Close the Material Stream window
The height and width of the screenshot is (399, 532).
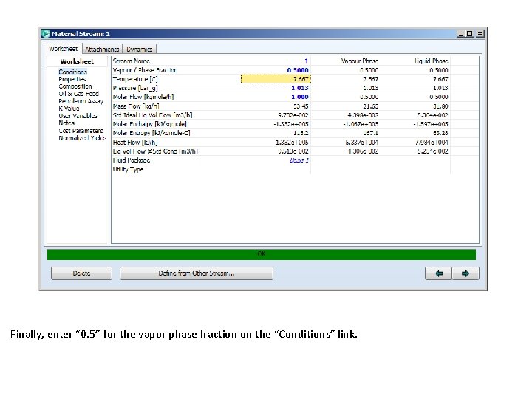(480, 33)
